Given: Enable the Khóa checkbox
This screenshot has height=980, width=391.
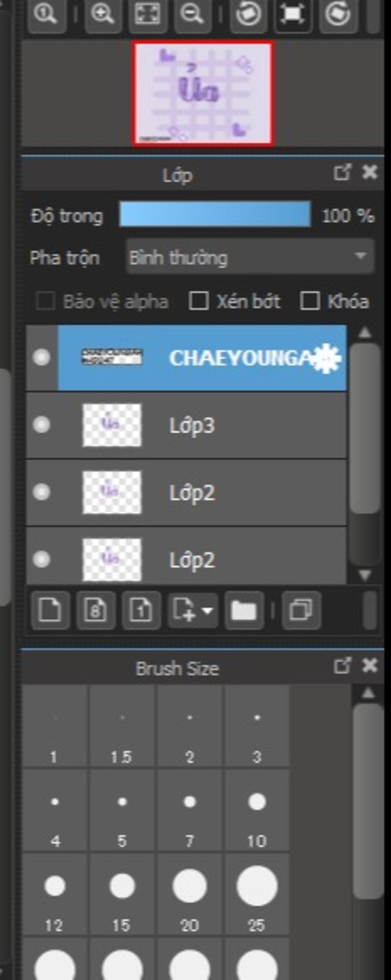Looking at the screenshot, I should (309, 301).
